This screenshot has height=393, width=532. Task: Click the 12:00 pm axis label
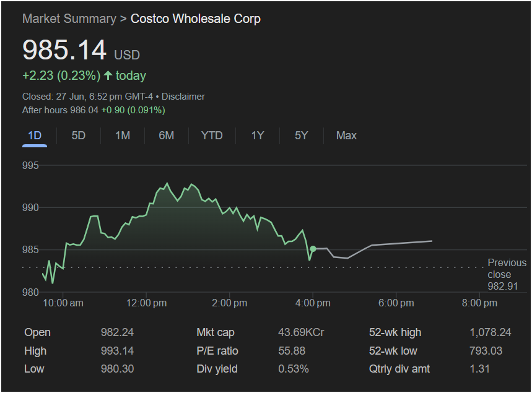[x=146, y=303]
